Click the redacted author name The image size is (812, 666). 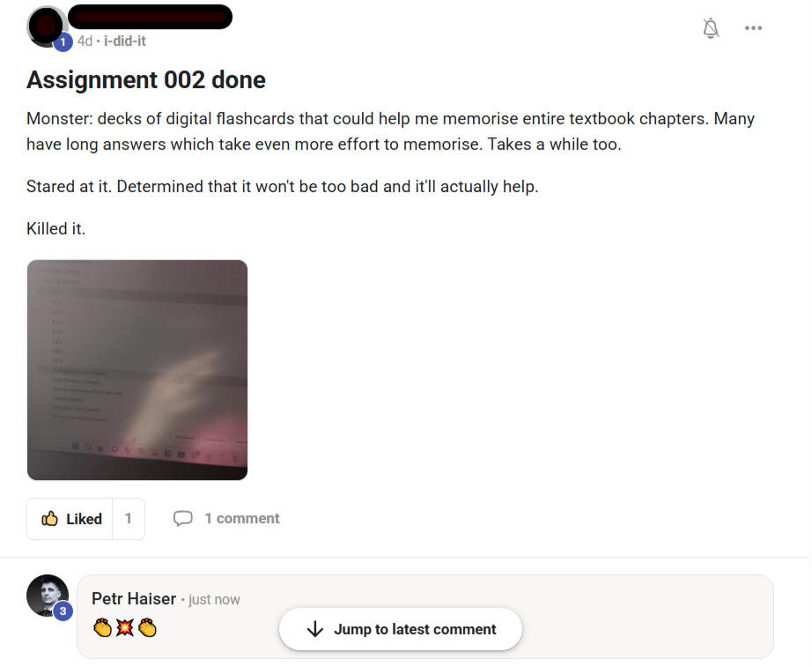click(x=151, y=17)
